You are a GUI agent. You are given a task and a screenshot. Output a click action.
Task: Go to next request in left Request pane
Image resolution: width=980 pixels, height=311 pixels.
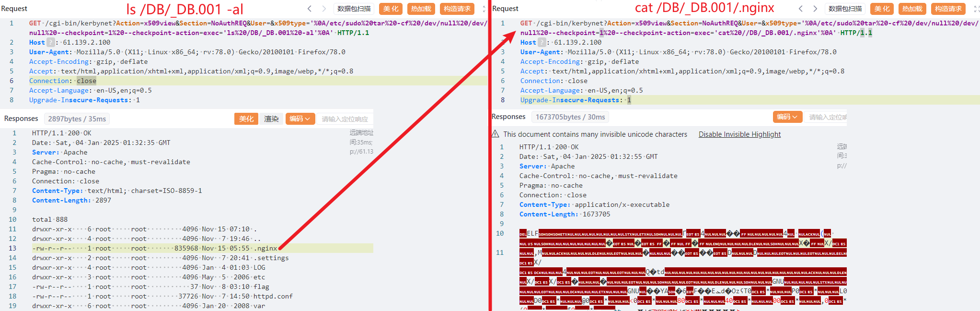[324, 9]
